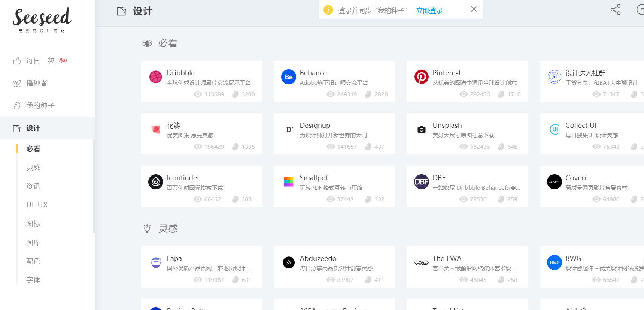This screenshot has height=310, width=644.
Task: Select 图标 sub-item in sidebar
Action: (33, 224)
